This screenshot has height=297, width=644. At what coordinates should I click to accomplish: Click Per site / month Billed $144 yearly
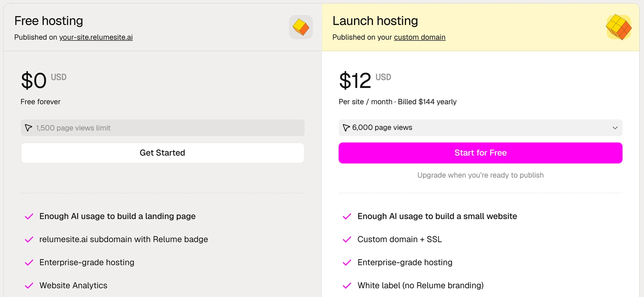point(398,102)
